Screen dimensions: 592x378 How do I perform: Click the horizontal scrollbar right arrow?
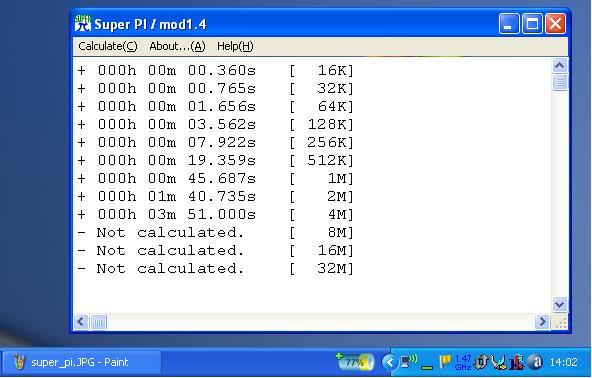point(542,322)
